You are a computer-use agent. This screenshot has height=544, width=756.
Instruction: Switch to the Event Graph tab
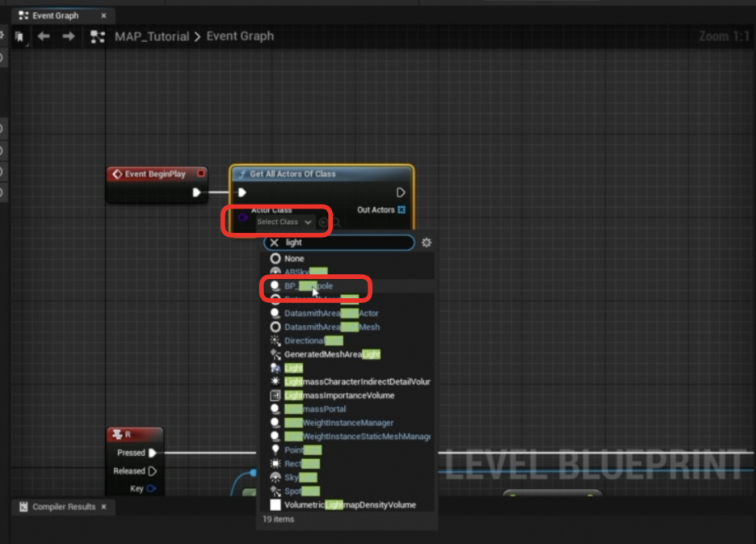[x=56, y=15]
